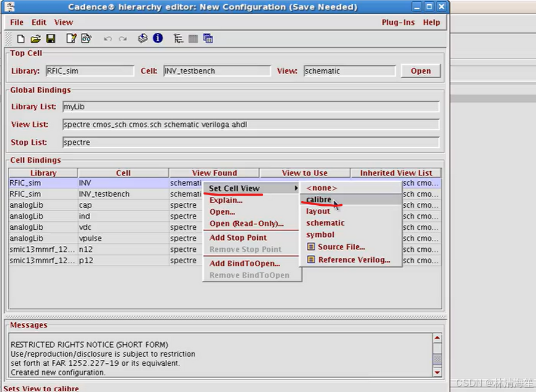Save the configuration with the floppy icon

coord(51,39)
